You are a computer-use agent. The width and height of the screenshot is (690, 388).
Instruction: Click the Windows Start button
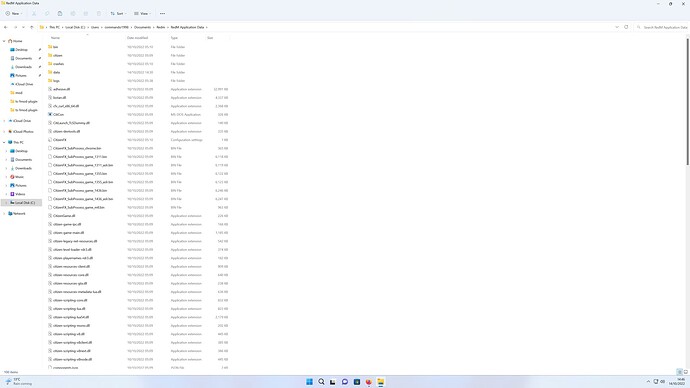tap(309, 382)
